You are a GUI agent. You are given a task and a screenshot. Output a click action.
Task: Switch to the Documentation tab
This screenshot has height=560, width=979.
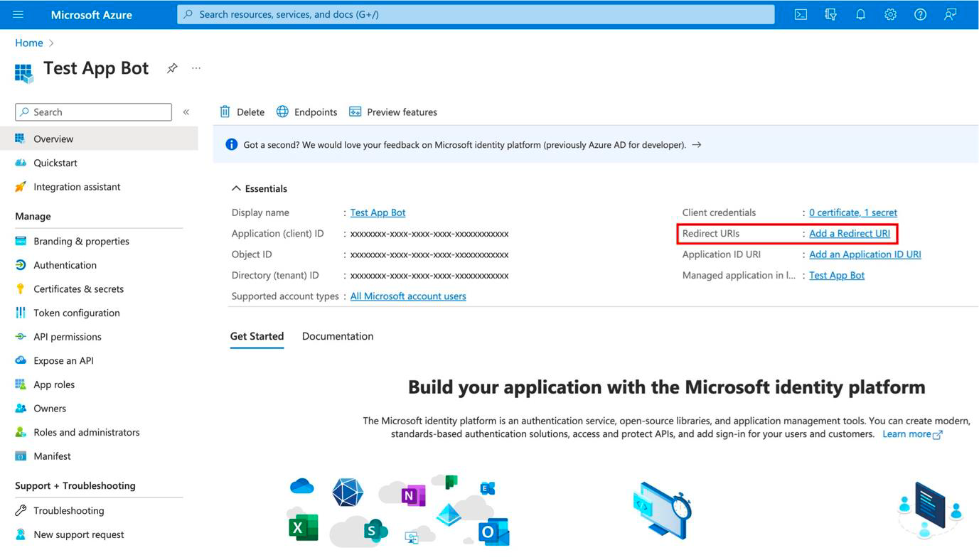pos(338,336)
